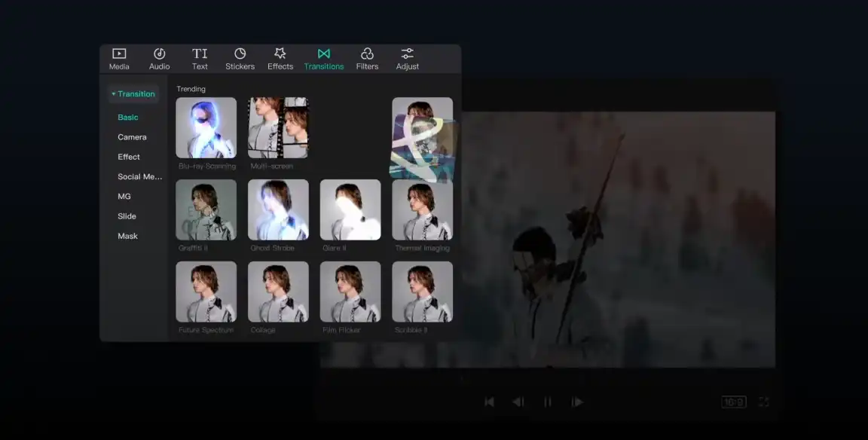Image resolution: width=868 pixels, height=440 pixels.
Task: Open the Text tool icon
Action: (200, 58)
